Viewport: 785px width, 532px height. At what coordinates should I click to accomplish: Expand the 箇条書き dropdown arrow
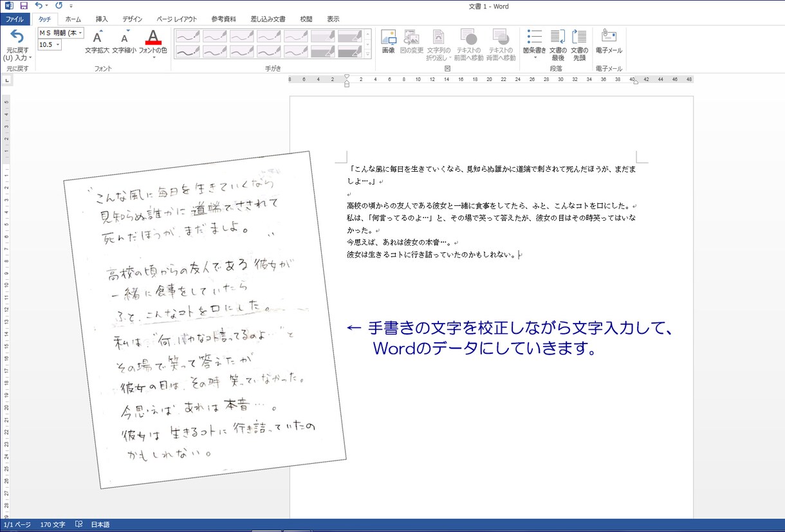(534, 58)
